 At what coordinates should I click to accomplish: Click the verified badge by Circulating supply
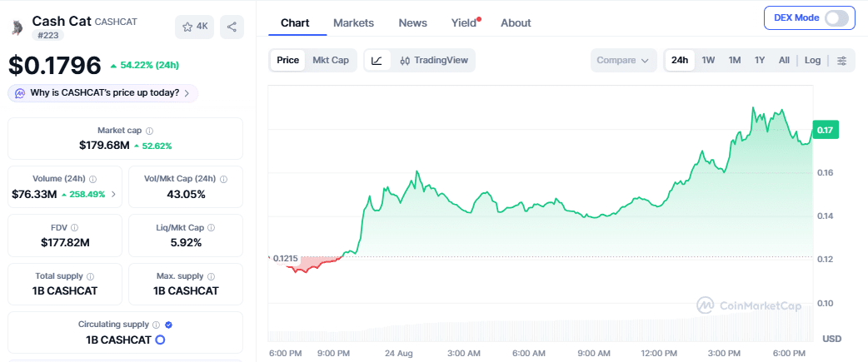tap(169, 325)
